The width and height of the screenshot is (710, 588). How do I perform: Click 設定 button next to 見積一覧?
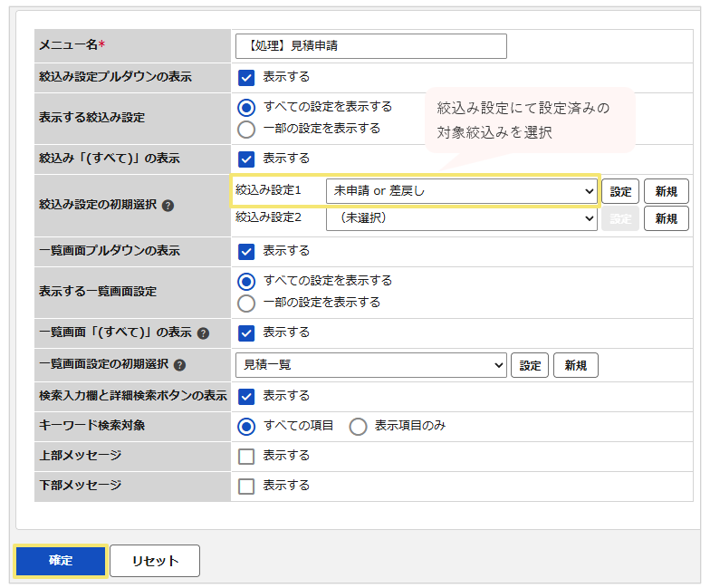point(530,365)
